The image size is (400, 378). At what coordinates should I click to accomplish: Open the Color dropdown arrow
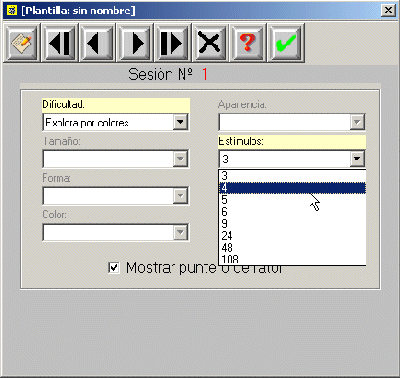[x=180, y=232]
